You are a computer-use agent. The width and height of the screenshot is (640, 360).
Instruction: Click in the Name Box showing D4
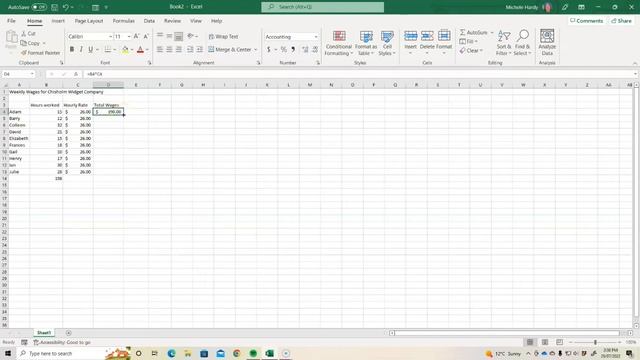[18, 74]
